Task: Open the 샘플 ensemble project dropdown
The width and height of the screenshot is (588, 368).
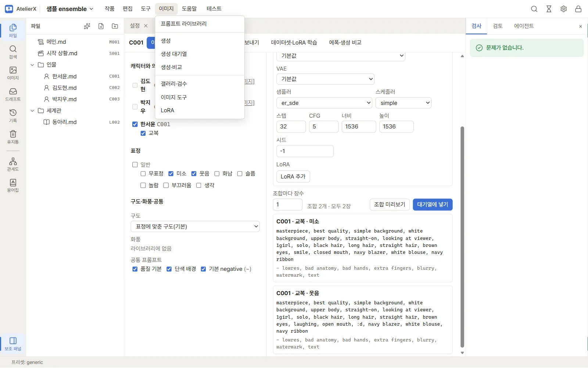Action: tap(70, 9)
